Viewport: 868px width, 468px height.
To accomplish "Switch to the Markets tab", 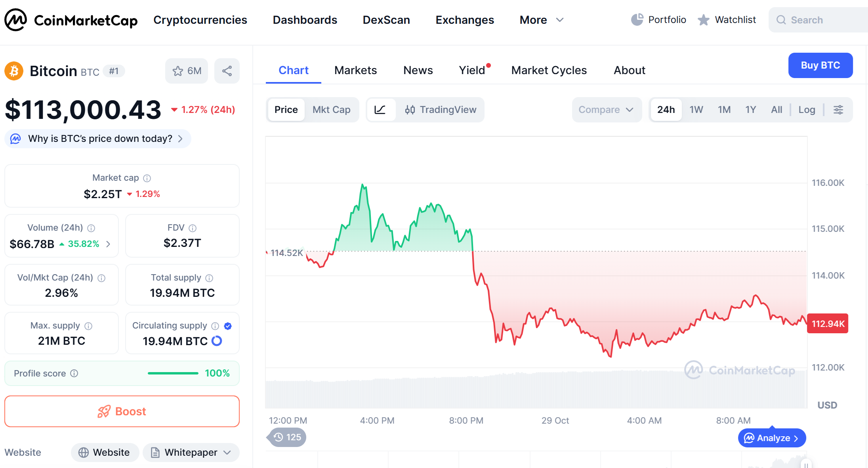I will pyautogui.click(x=355, y=70).
